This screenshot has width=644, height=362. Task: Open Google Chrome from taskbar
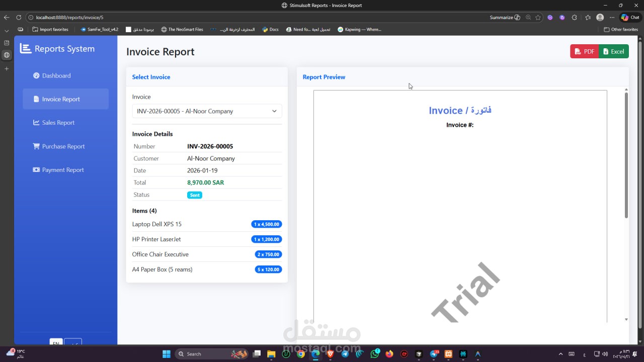pos(300,354)
